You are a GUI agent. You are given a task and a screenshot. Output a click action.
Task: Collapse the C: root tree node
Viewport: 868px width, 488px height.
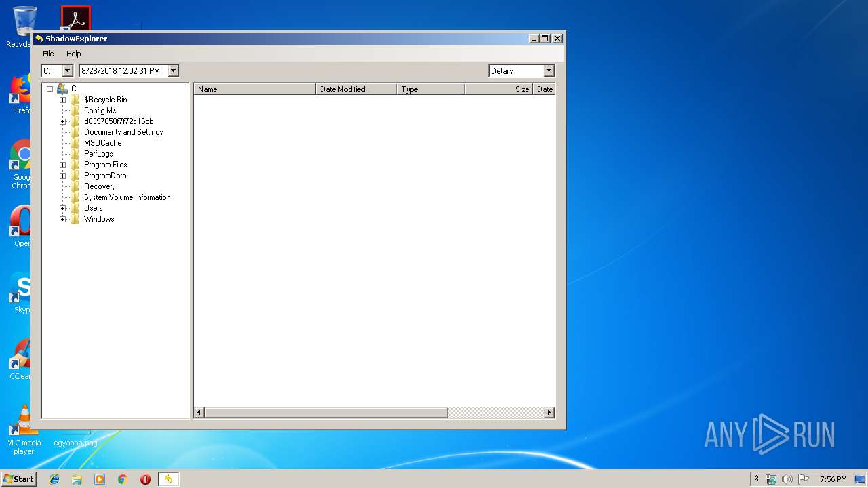(x=50, y=89)
